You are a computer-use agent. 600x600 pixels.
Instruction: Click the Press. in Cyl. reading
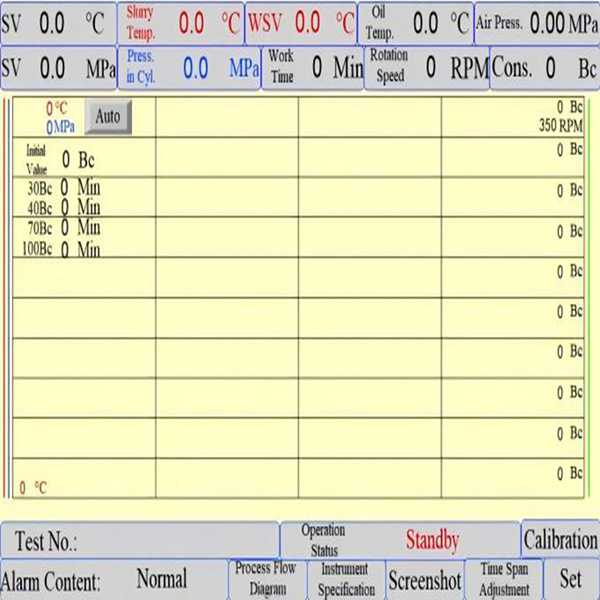[x=196, y=68]
